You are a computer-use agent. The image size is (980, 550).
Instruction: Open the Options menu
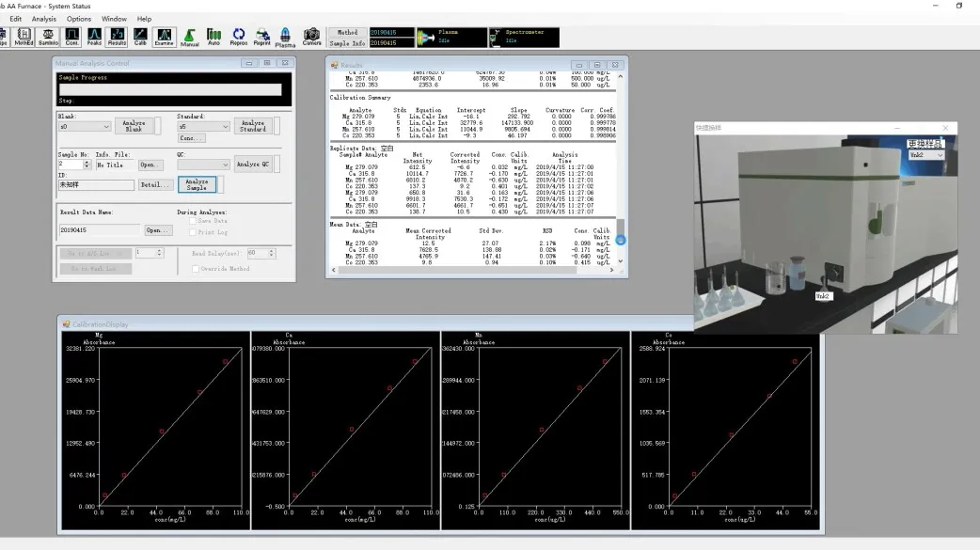[x=79, y=19]
